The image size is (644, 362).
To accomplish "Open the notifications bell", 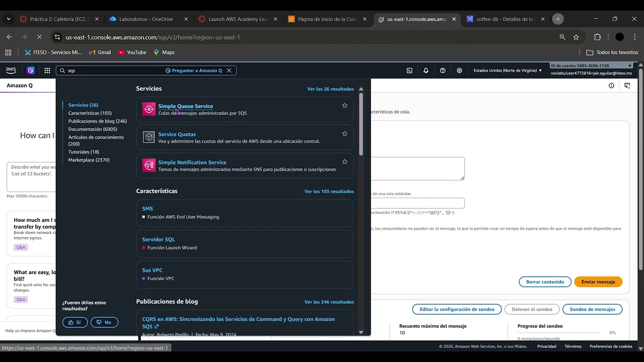I will pos(426,70).
